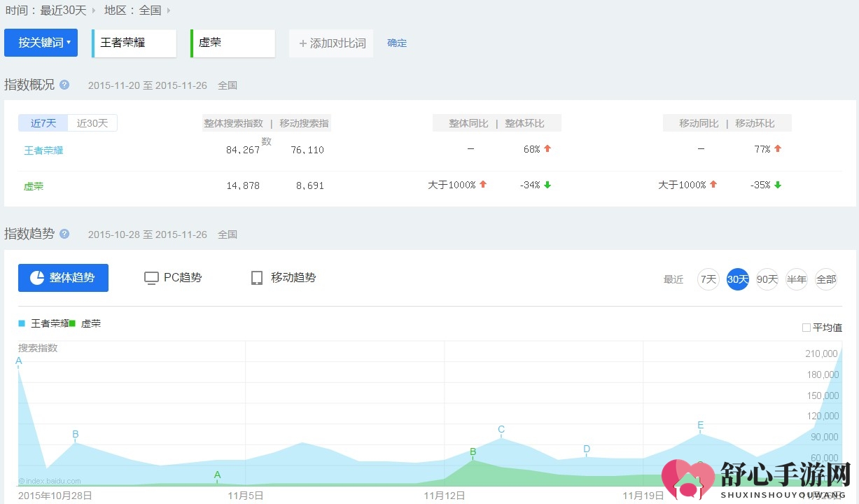Switch to 整体趋势 tab
Screen dimensions: 859x504
[x=63, y=278]
